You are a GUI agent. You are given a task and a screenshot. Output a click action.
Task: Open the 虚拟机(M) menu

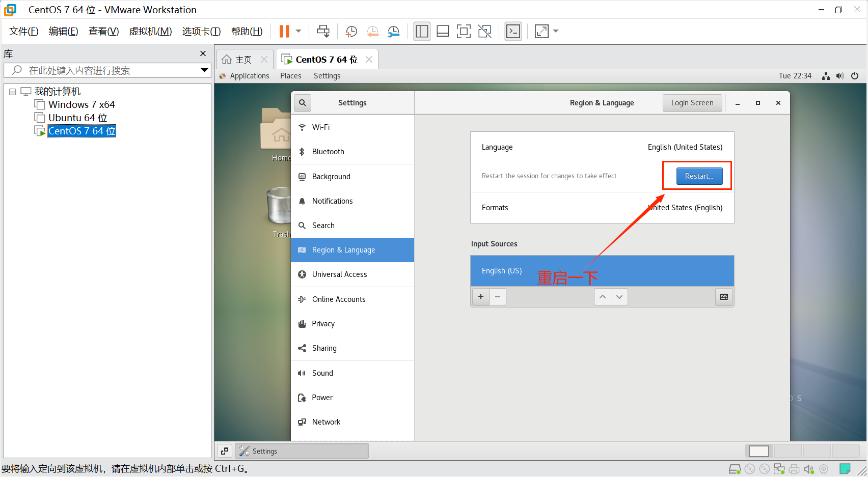[x=150, y=32]
